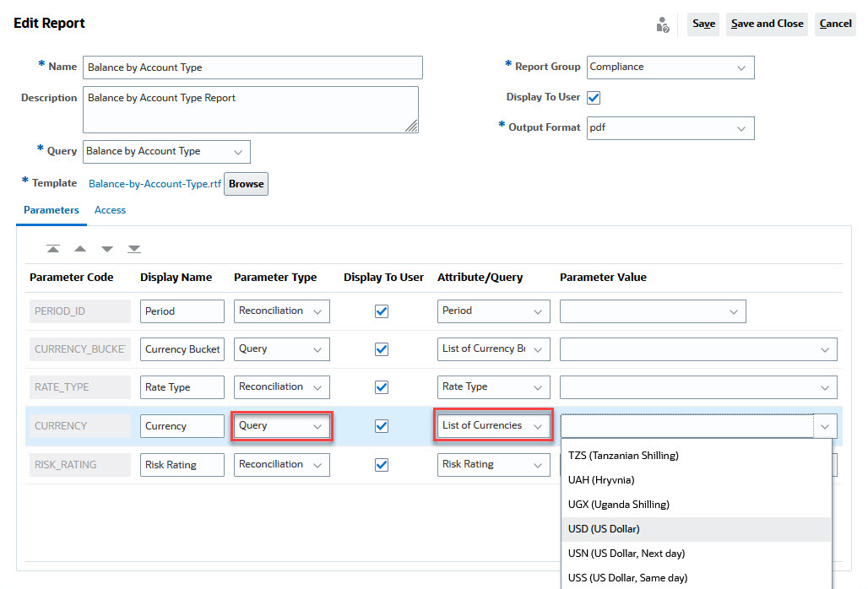Toggle Display To User for the Risk Rating row
This screenshot has height=589, width=868.
(x=382, y=465)
